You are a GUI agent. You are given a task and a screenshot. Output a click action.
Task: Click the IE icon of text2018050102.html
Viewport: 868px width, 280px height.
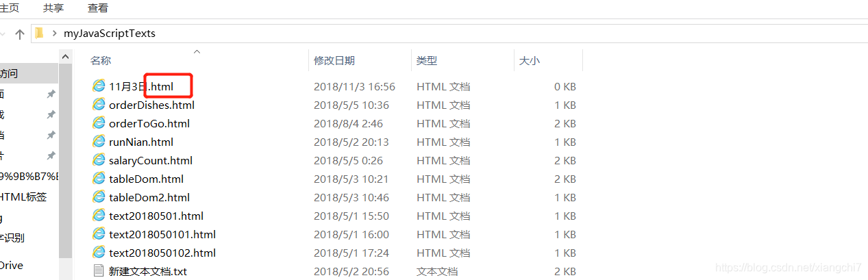tap(99, 253)
